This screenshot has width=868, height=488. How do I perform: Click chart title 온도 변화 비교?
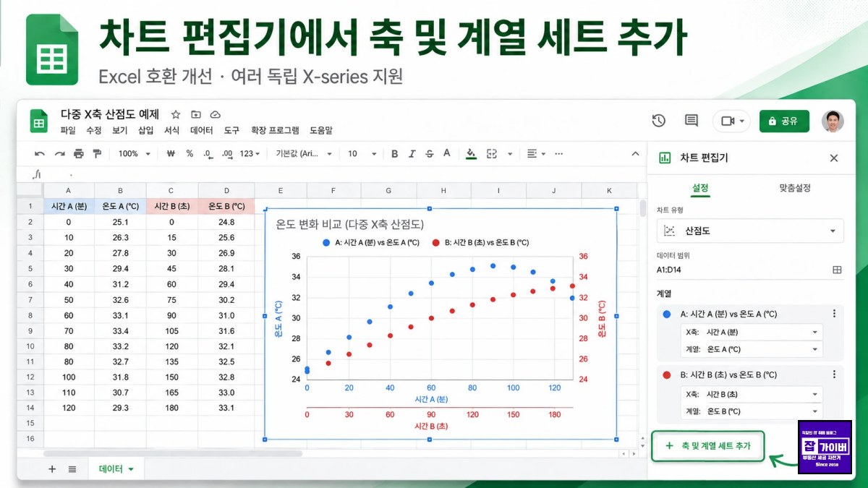point(350,224)
